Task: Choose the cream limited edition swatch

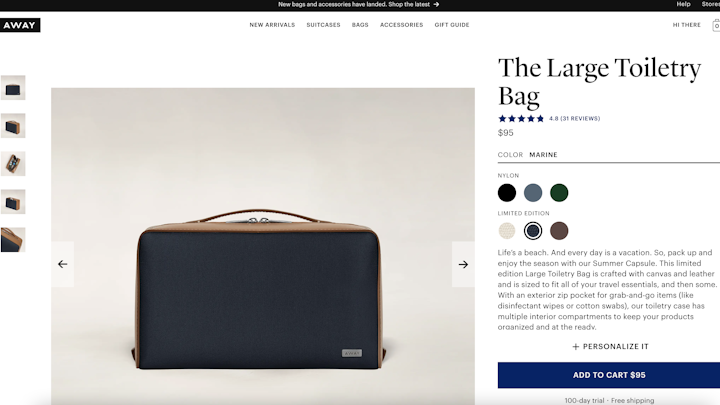Action: pyautogui.click(x=507, y=231)
